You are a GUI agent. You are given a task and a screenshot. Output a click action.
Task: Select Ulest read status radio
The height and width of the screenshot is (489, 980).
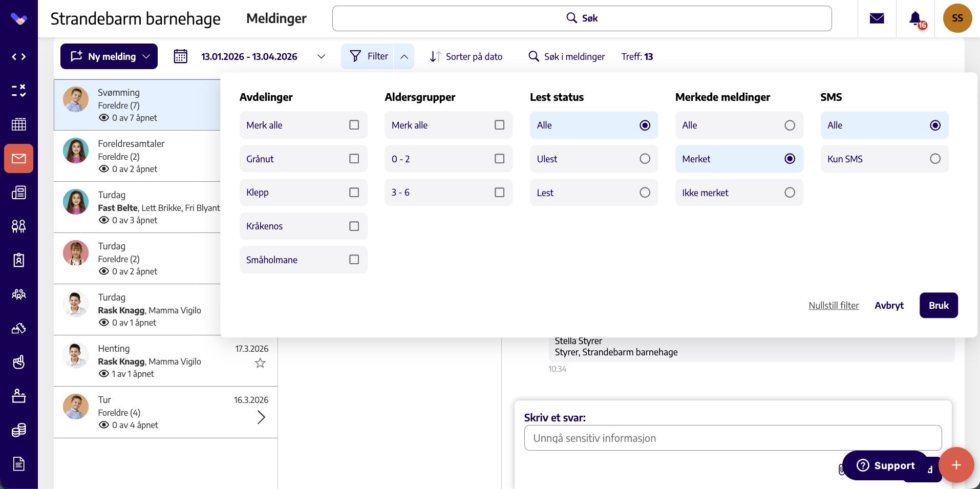click(x=645, y=159)
